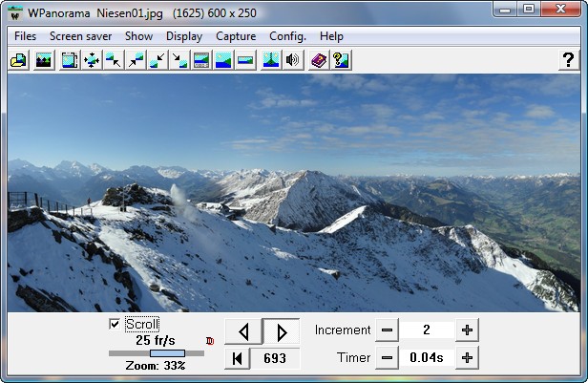Open the Files menu
588x383 pixels.
click(25, 36)
